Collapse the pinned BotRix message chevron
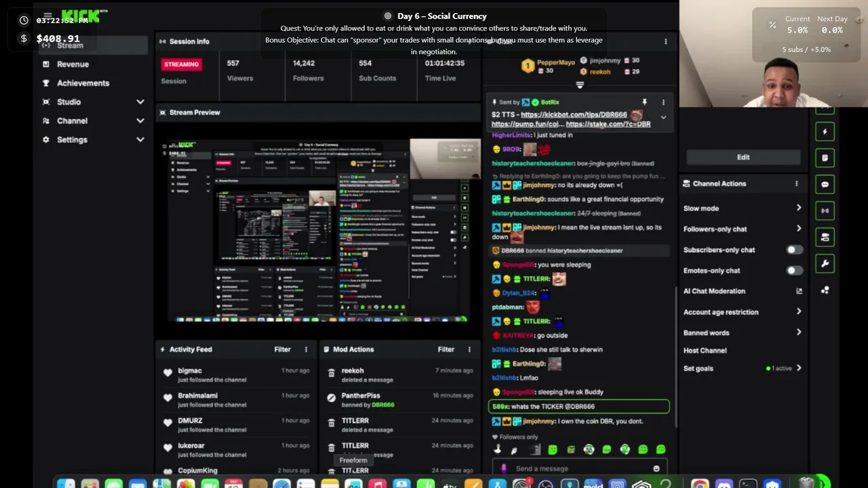Image resolution: width=868 pixels, height=488 pixels. pos(663,117)
